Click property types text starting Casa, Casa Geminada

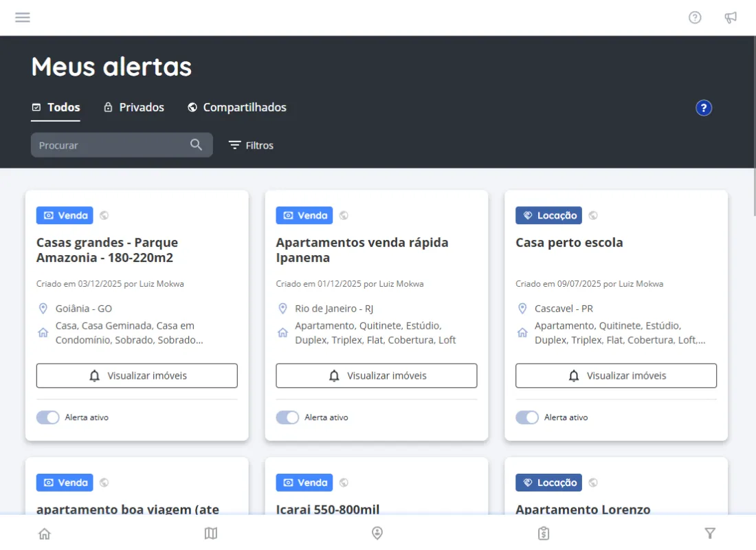pyautogui.click(x=129, y=333)
